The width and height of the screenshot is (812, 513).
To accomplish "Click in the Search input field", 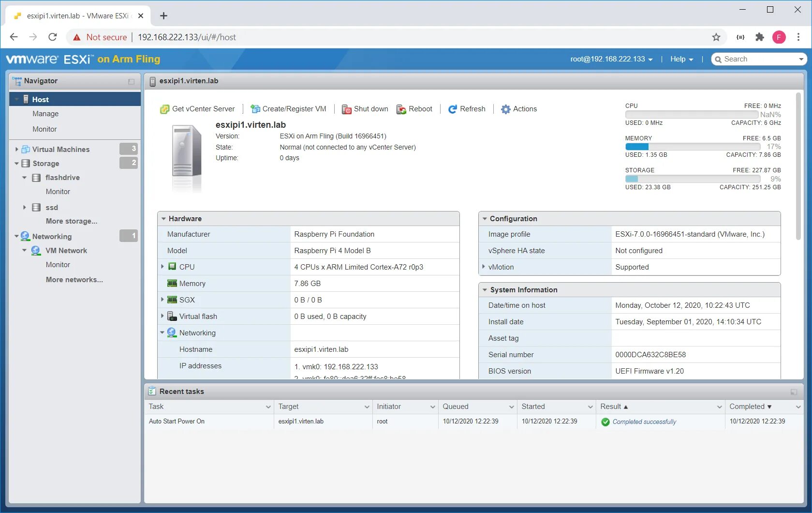I will pos(758,59).
